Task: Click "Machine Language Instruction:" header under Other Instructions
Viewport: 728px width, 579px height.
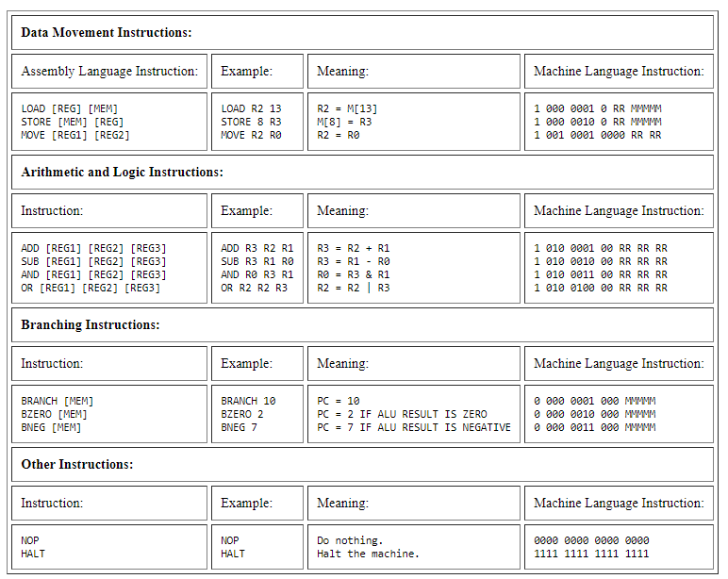Action: 619,504
